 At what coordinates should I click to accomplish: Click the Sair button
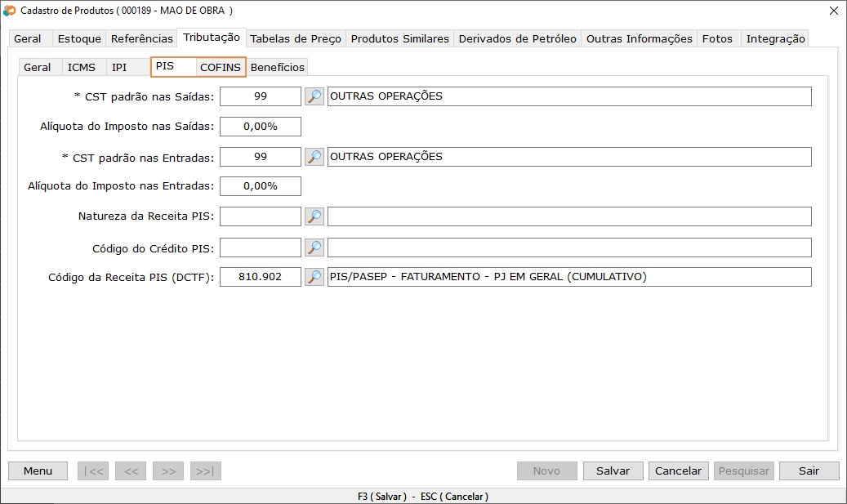[x=809, y=471]
